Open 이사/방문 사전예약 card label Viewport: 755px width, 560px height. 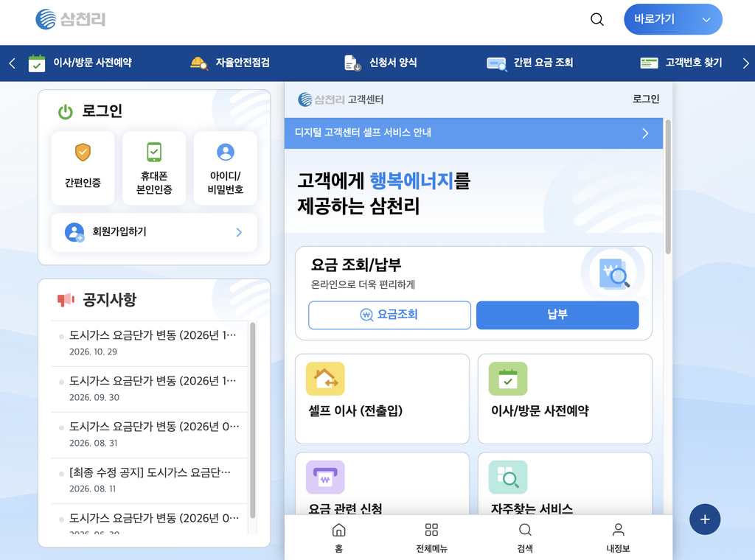coord(540,411)
